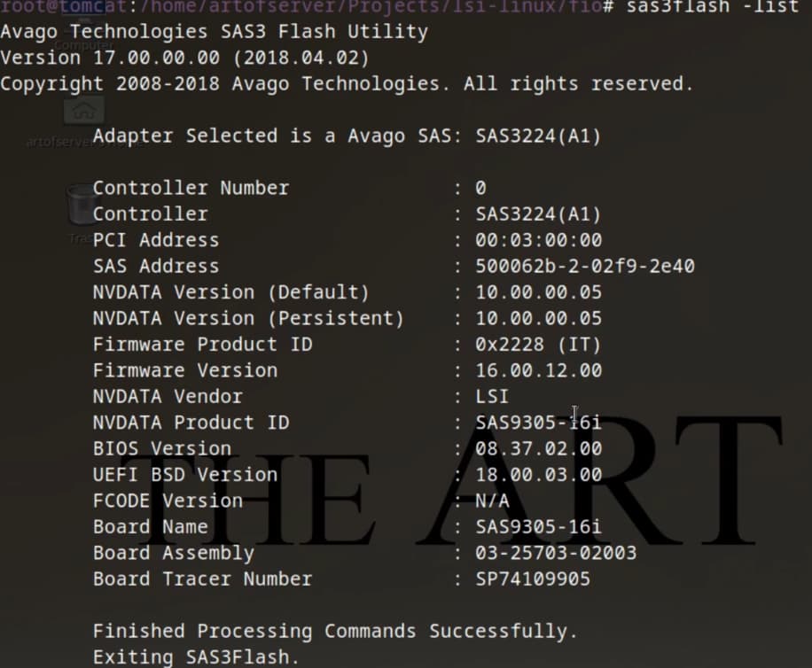Click the SAS Address value 500062b-2-02f9-2e40

584,266
